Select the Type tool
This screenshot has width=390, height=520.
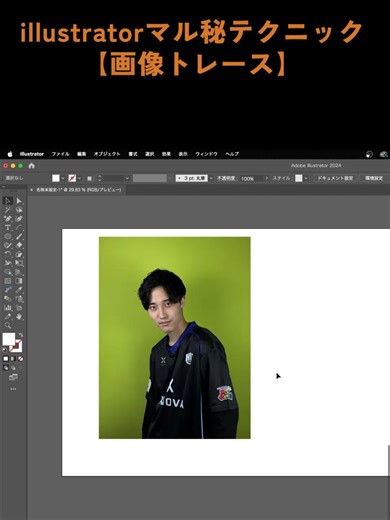coord(8,228)
